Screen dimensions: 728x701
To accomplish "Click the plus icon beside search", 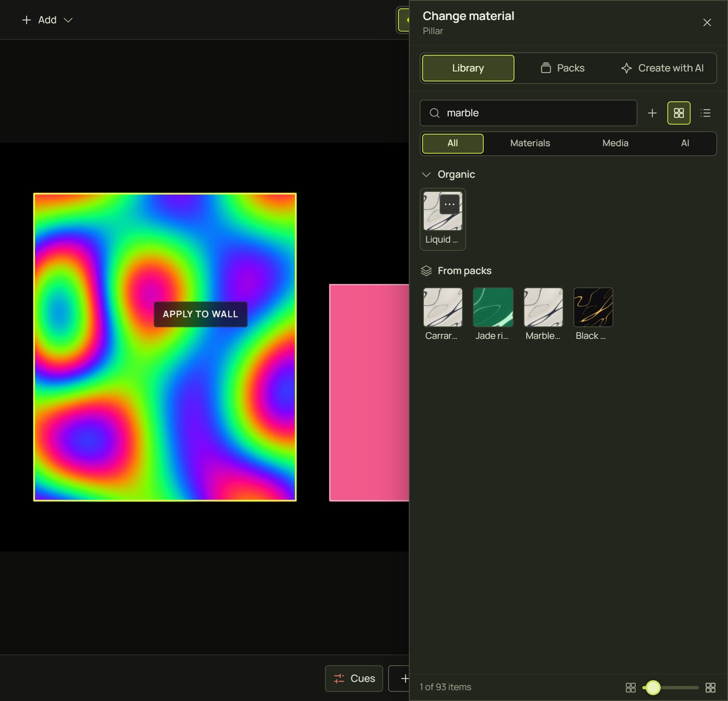I will pos(652,113).
